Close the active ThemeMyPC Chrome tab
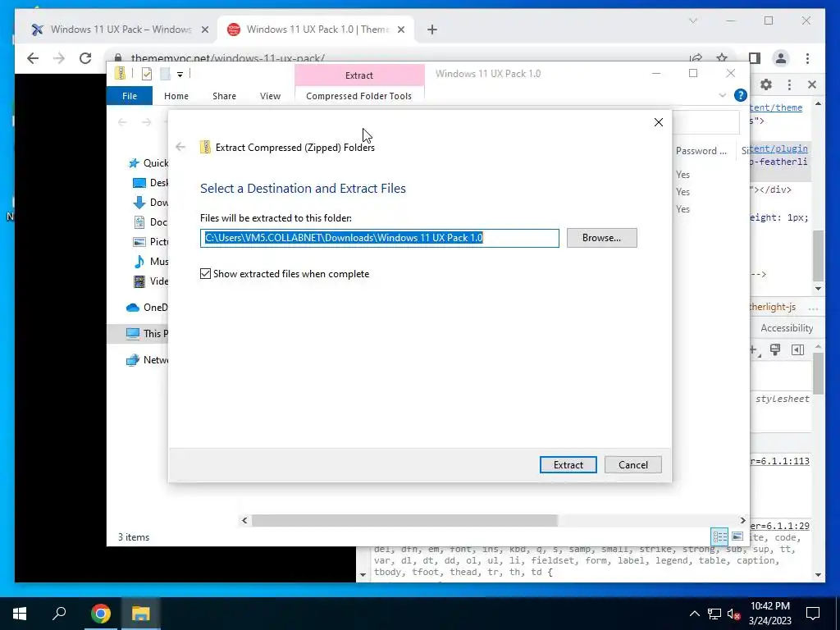Screen dimensions: 840x630 click(400, 30)
